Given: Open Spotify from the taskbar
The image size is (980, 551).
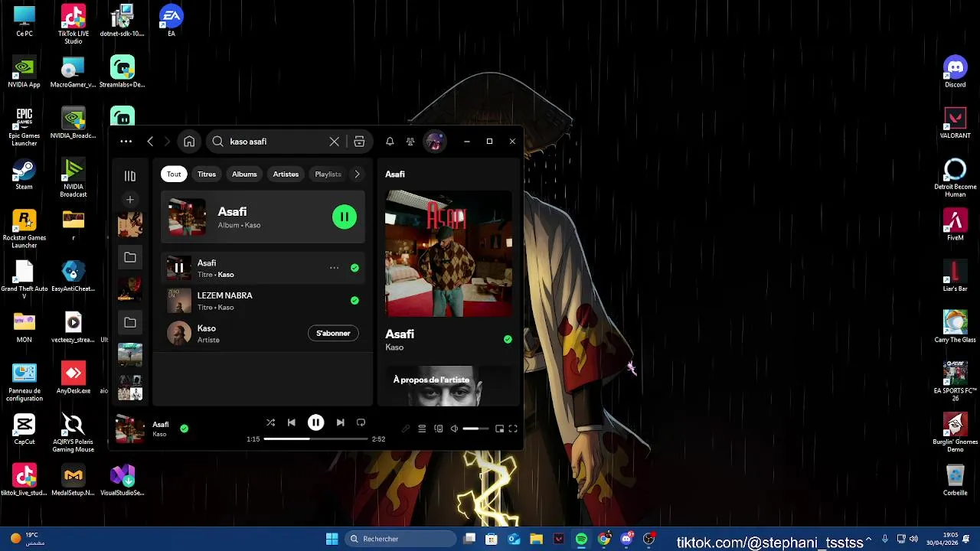Looking at the screenshot, I should pyautogui.click(x=582, y=539).
